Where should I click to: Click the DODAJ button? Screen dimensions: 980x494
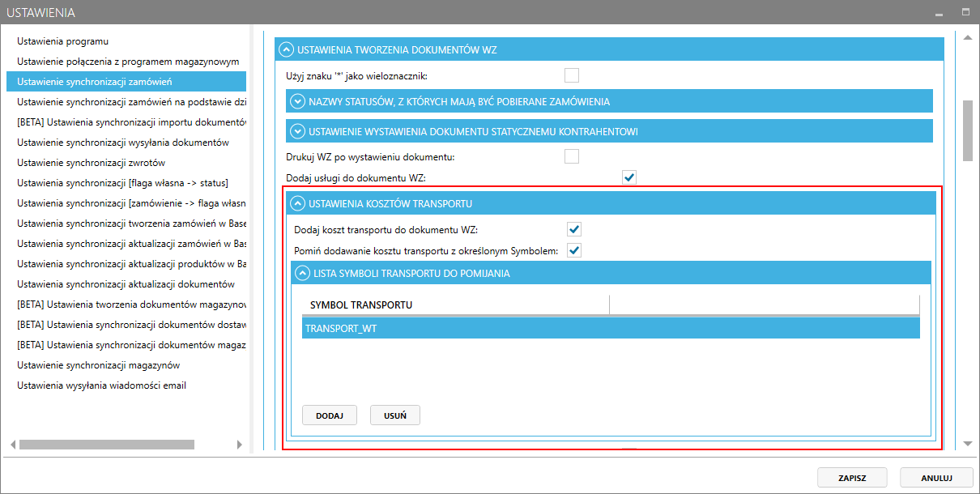click(x=330, y=415)
